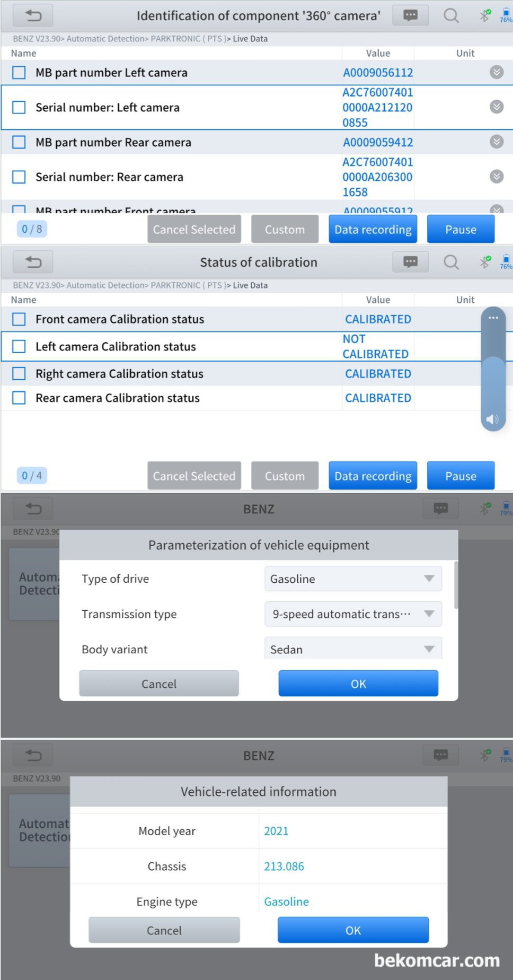Open 'Transmission type' dropdown
Image resolution: width=513 pixels, height=980 pixels.
tap(353, 614)
